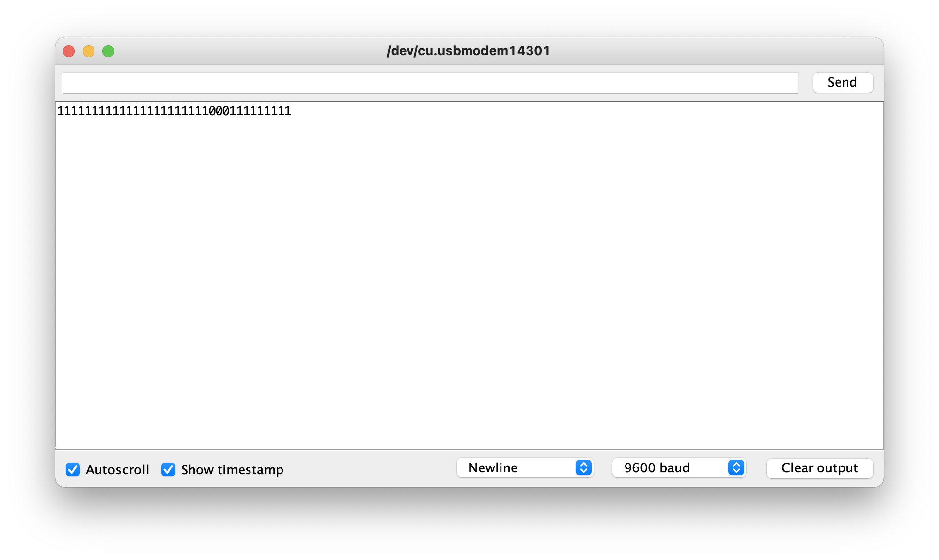This screenshot has height=560, width=939.
Task: Click the Show timestamp label text
Action: point(232,470)
